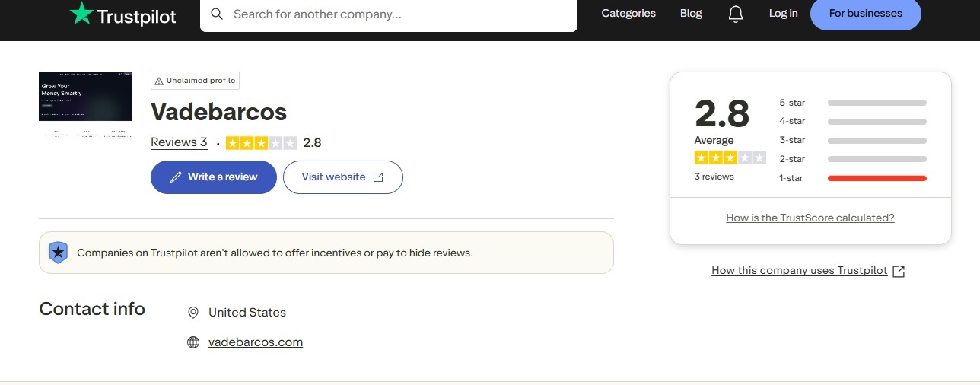
Task: Open the Categories menu
Action: click(628, 14)
